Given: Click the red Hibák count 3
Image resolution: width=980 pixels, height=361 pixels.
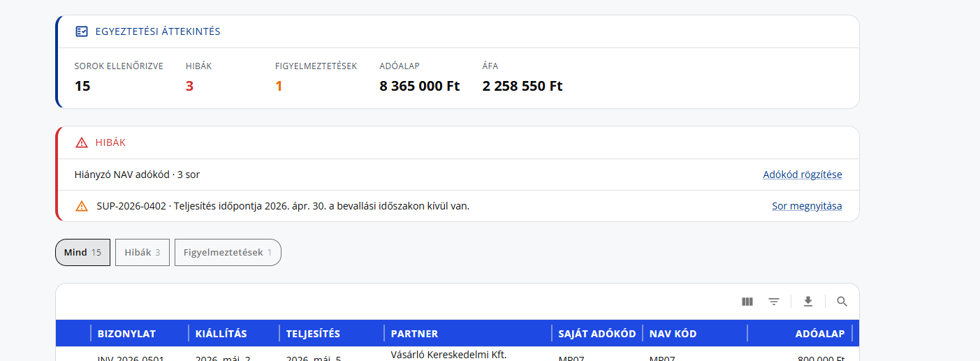Looking at the screenshot, I should pyautogui.click(x=189, y=87).
